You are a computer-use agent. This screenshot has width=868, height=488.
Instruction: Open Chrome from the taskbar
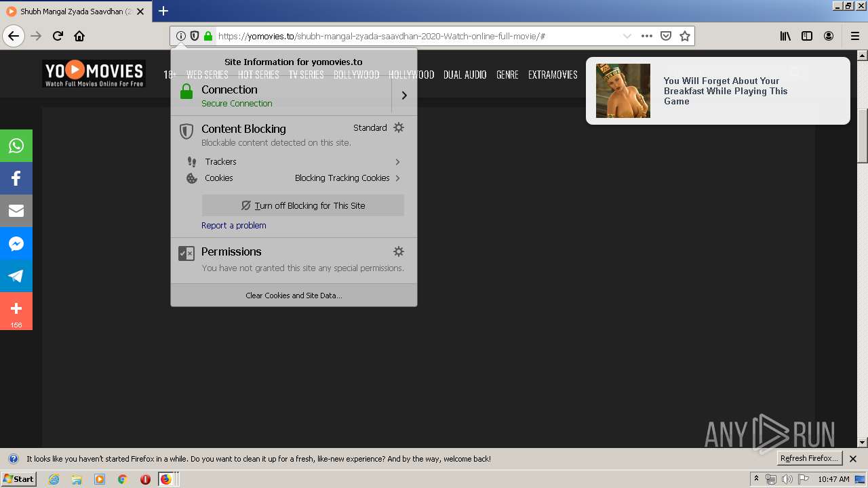(122, 479)
